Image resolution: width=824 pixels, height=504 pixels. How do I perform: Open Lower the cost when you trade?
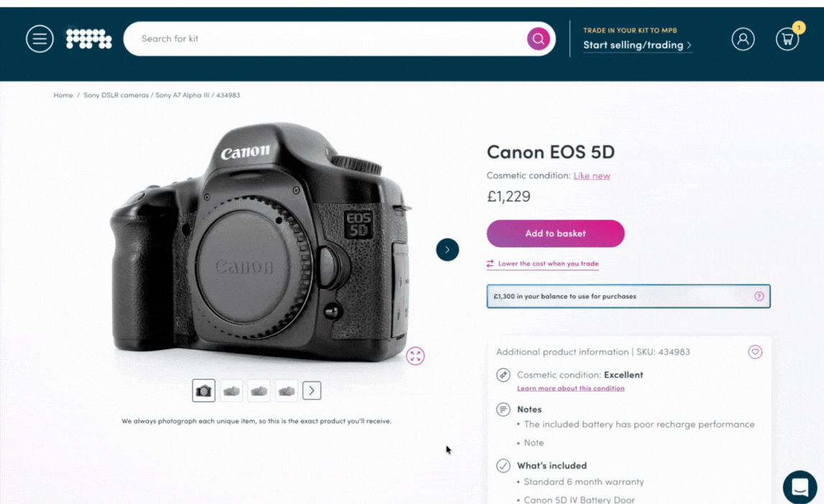548,264
